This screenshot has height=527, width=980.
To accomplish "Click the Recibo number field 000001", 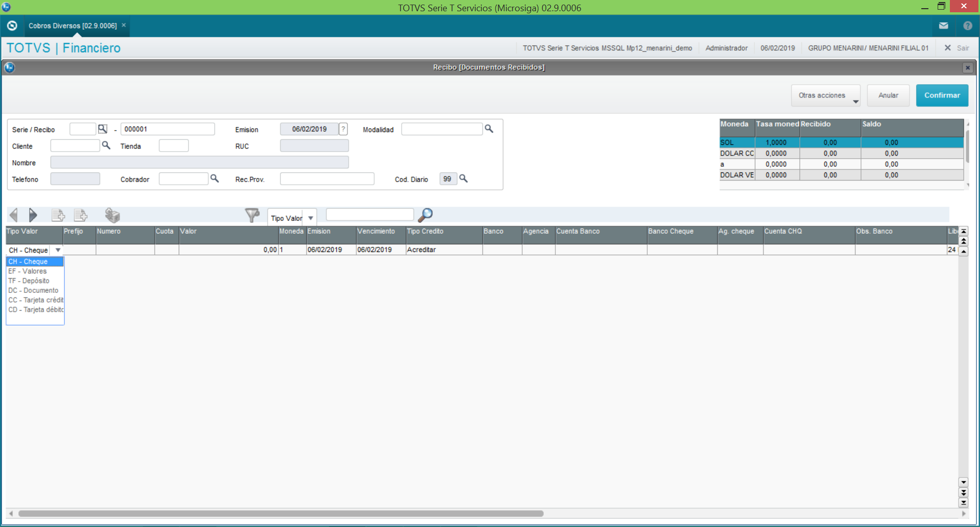I will click(x=167, y=129).
